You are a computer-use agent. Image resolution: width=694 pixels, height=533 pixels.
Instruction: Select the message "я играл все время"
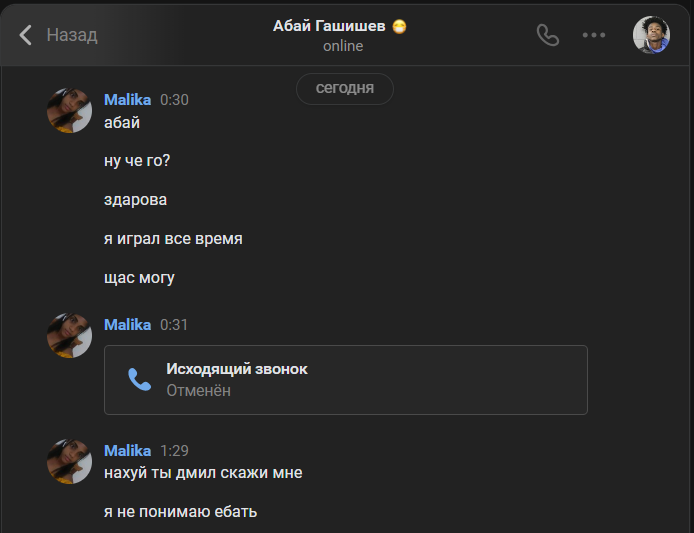173,239
